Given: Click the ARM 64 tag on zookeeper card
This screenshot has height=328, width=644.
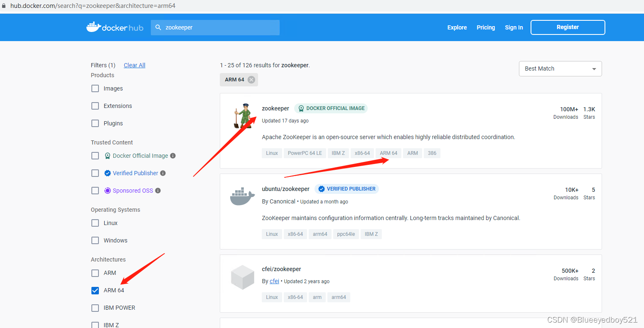Looking at the screenshot, I should coord(388,153).
